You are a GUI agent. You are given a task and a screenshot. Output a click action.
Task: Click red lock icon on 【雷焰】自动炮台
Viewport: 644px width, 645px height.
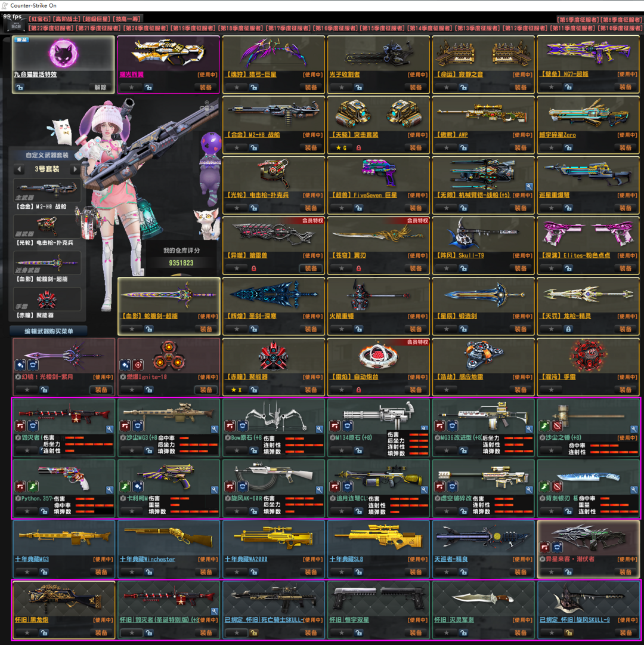pos(358,390)
